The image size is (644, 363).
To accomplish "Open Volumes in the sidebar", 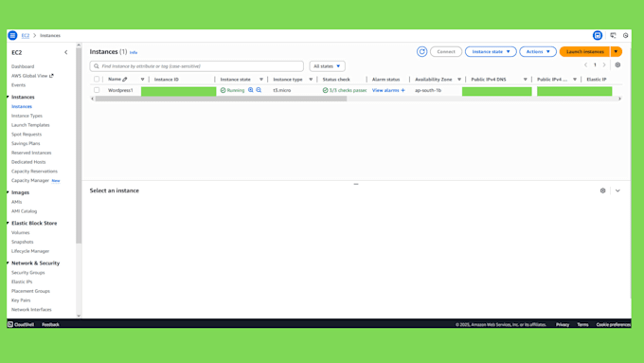I will click(21, 233).
